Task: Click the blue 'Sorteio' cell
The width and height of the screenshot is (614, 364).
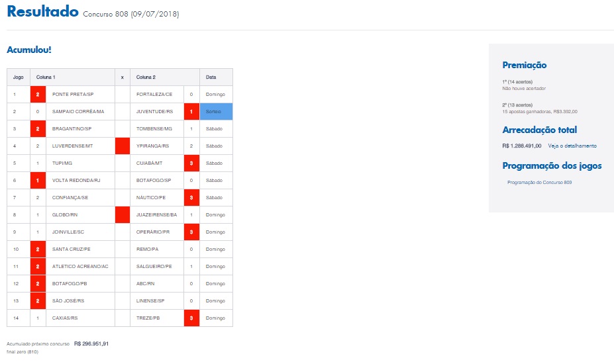Action: 216,112
